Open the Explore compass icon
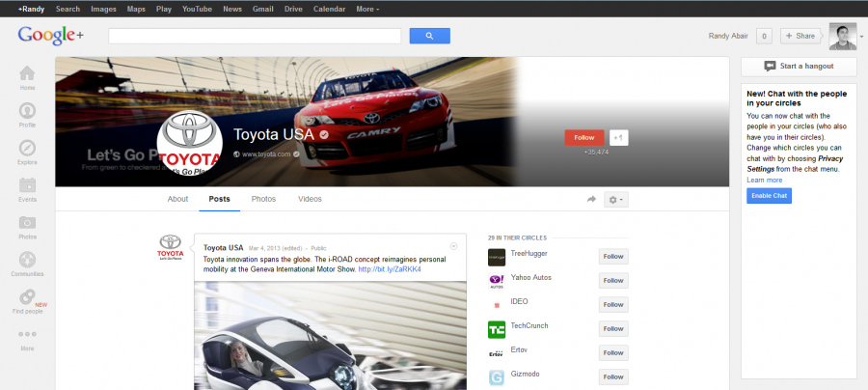 click(27, 148)
